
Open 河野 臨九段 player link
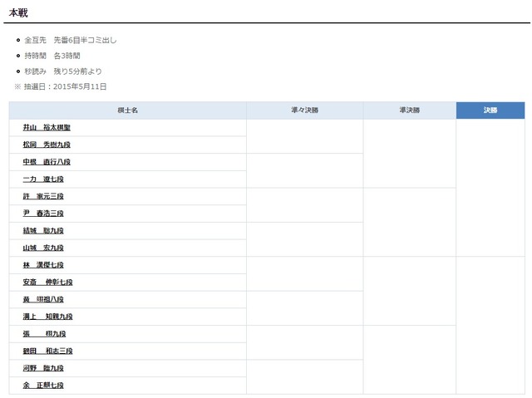43,368
